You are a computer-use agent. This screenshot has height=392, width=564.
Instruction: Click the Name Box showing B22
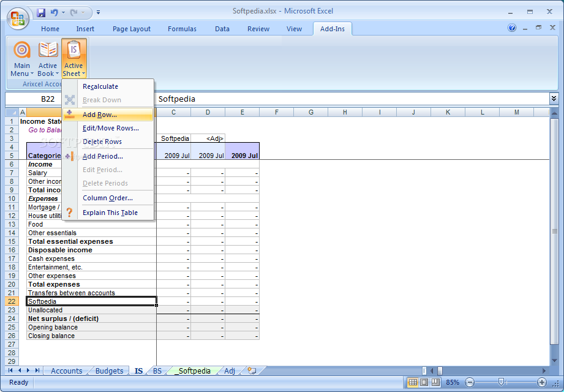coord(48,99)
